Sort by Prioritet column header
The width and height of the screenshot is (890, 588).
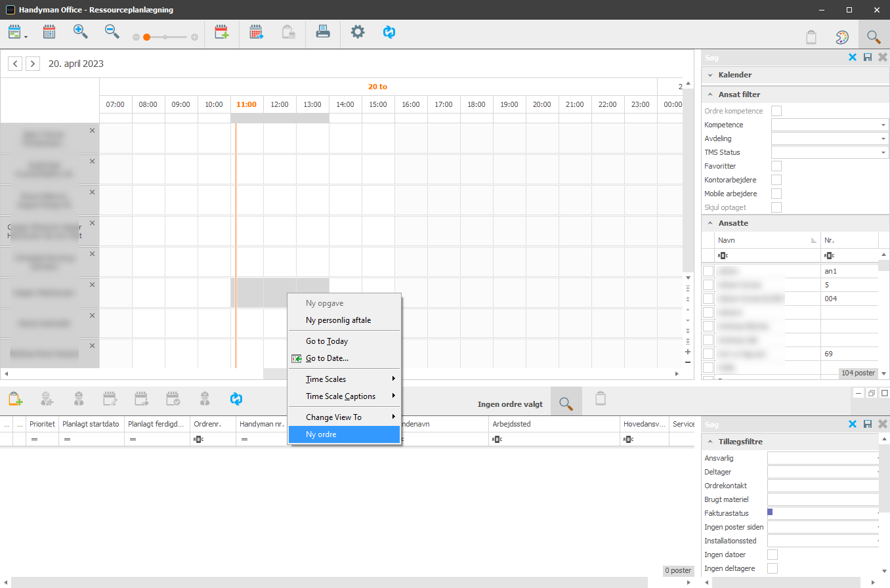pyautogui.click(x=42, y=424)
